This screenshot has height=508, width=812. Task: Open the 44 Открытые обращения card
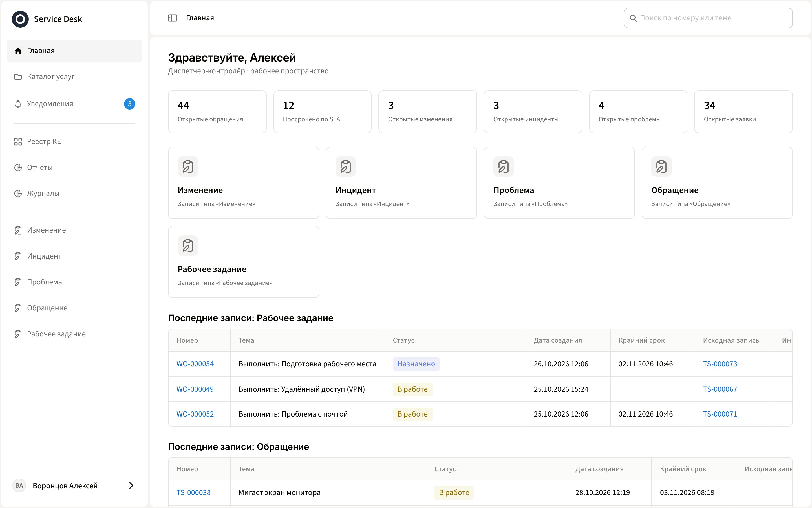217,112
